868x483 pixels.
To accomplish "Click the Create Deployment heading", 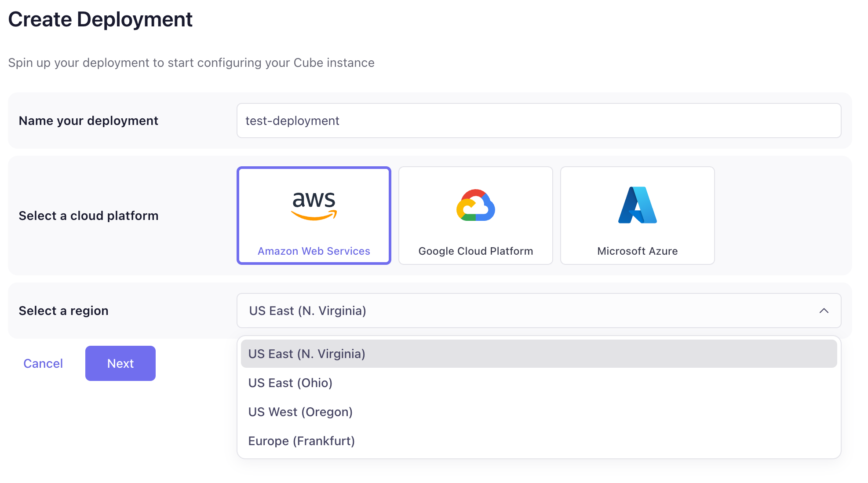I will pyautogui.click(x=100, y=19).
